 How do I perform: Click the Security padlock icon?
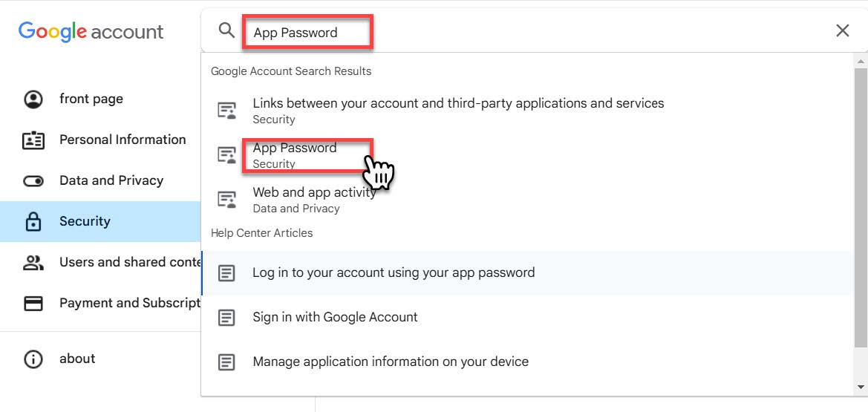(x=33, y=221)
